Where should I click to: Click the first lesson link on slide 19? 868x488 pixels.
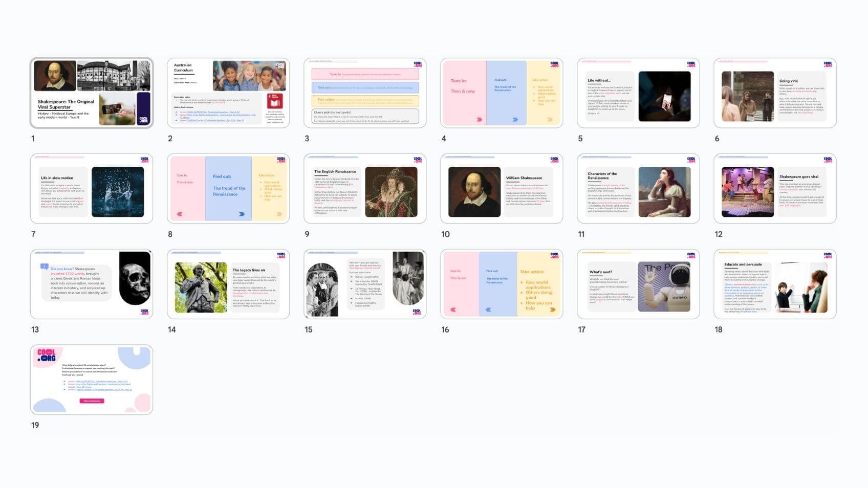point(101,381)
